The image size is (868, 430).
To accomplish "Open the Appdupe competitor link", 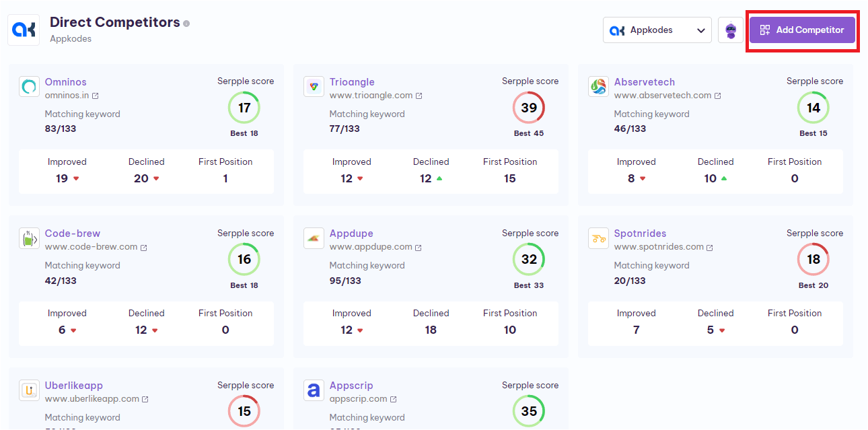I will click(351, 234).
